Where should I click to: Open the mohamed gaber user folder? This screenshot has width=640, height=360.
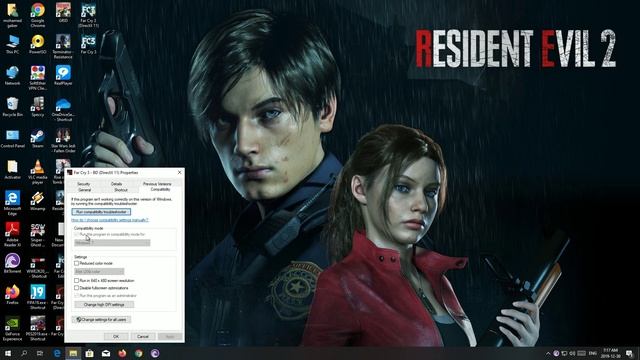tap(12, 15)
